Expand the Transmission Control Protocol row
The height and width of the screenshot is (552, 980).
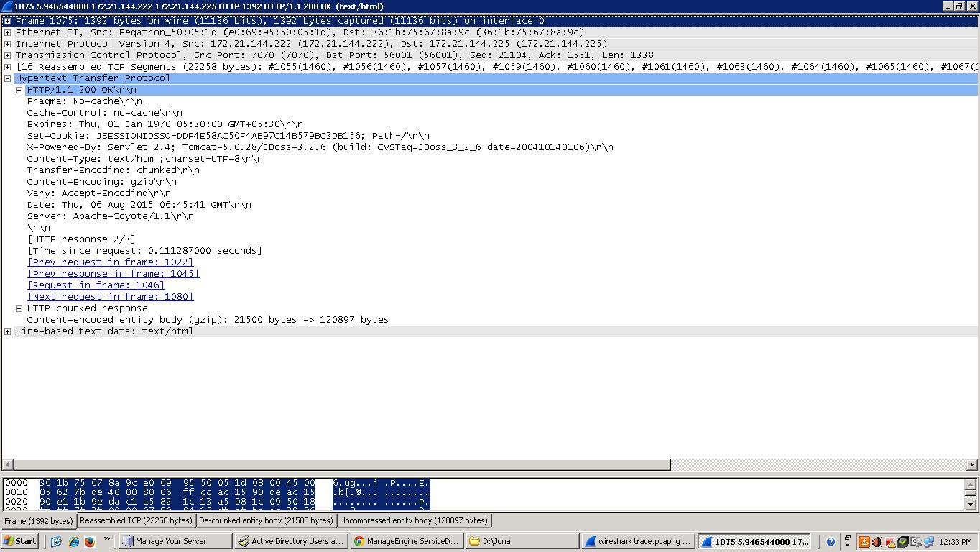tap(7, 55)
